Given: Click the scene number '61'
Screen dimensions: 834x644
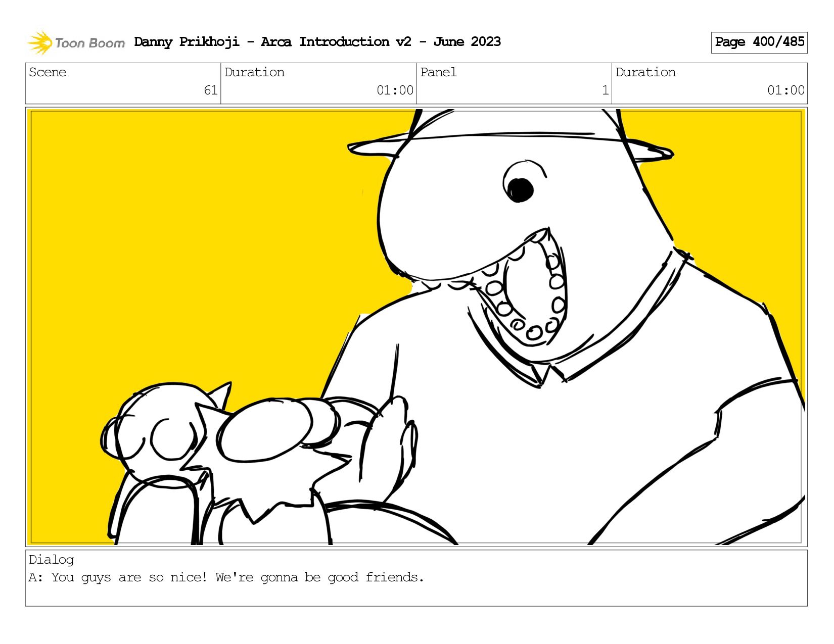Looking at the screenshot, I should click(x=211, y=90).
